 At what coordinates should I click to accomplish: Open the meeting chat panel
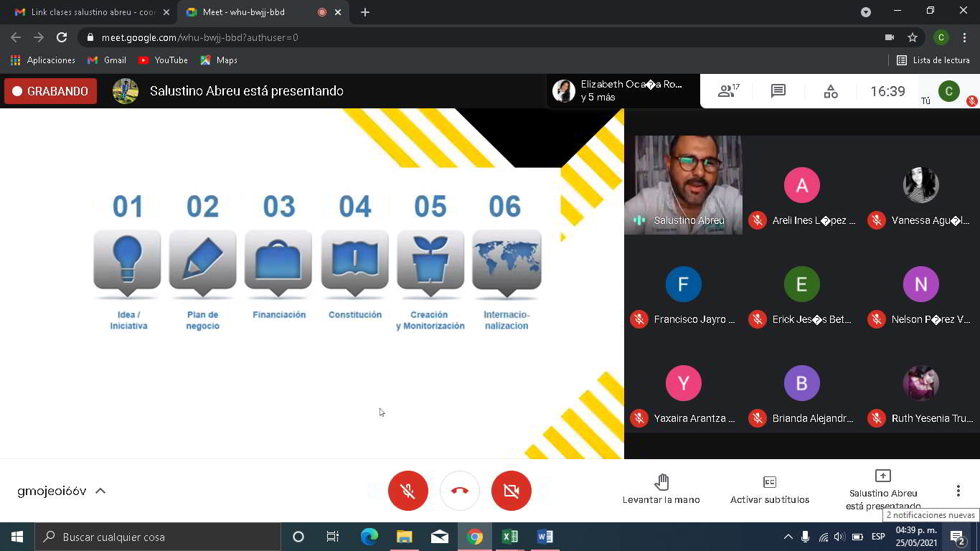(x=778, y=91)
